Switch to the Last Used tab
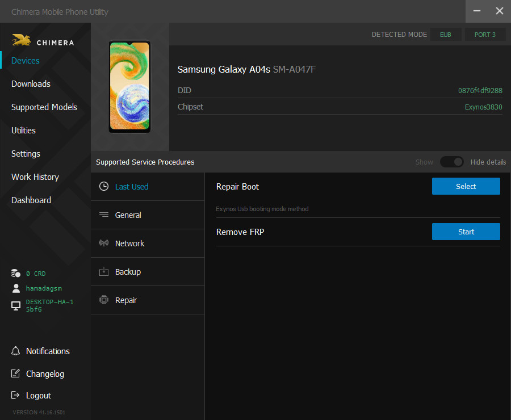The image size is (511, 420). click(148, 187)
